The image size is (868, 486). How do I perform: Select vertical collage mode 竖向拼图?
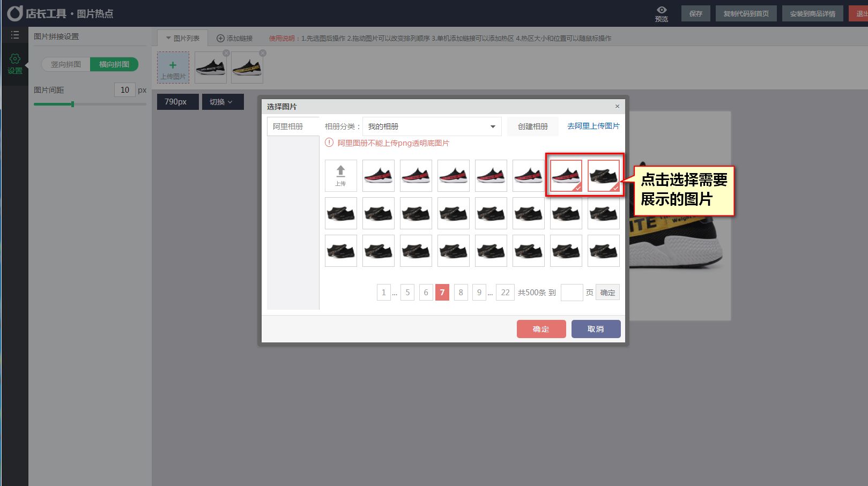pos(66,64)
